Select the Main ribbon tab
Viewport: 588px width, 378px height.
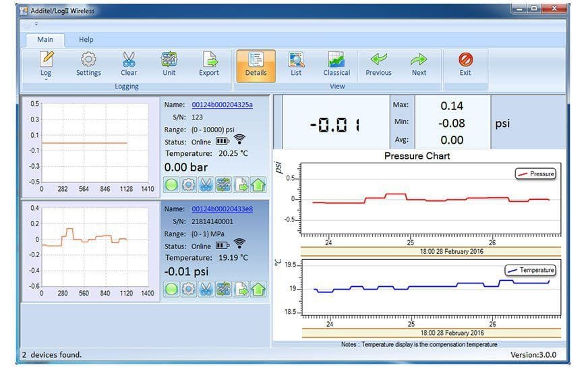point(45,40)
